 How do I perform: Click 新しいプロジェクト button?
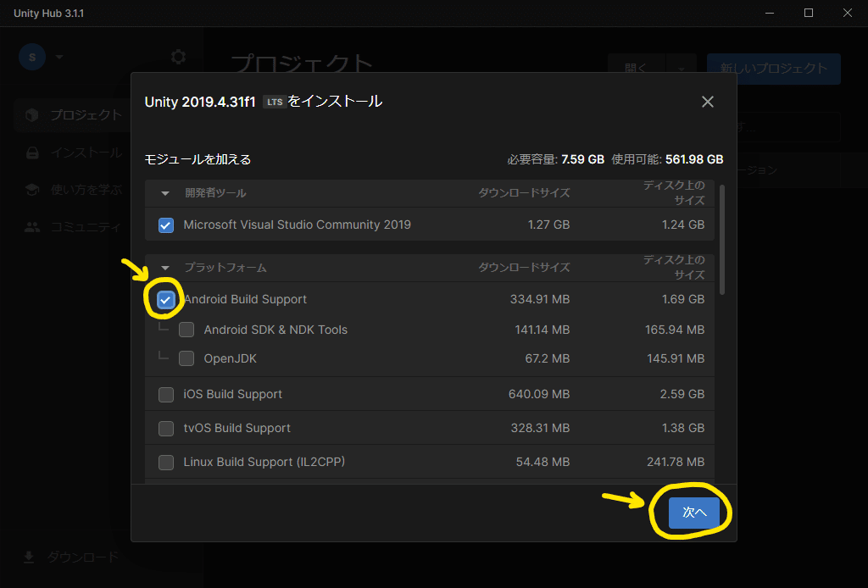(x=773, y=69)
